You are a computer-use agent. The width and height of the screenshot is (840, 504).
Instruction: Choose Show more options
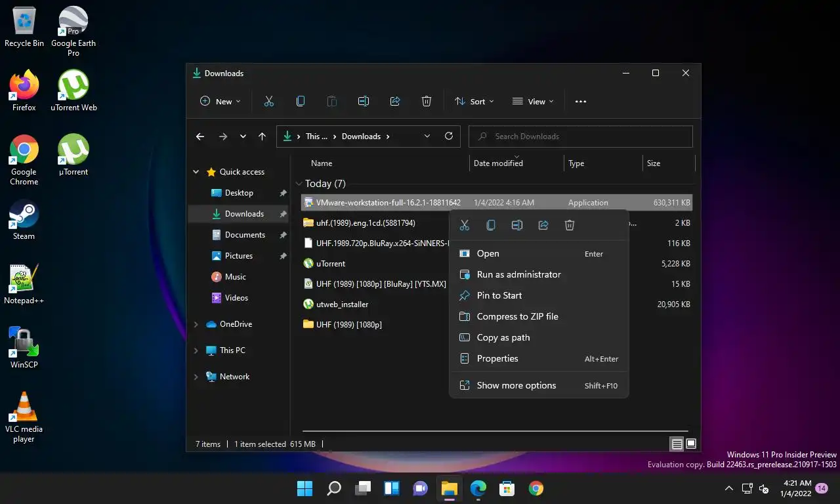[x=539, y=385]
